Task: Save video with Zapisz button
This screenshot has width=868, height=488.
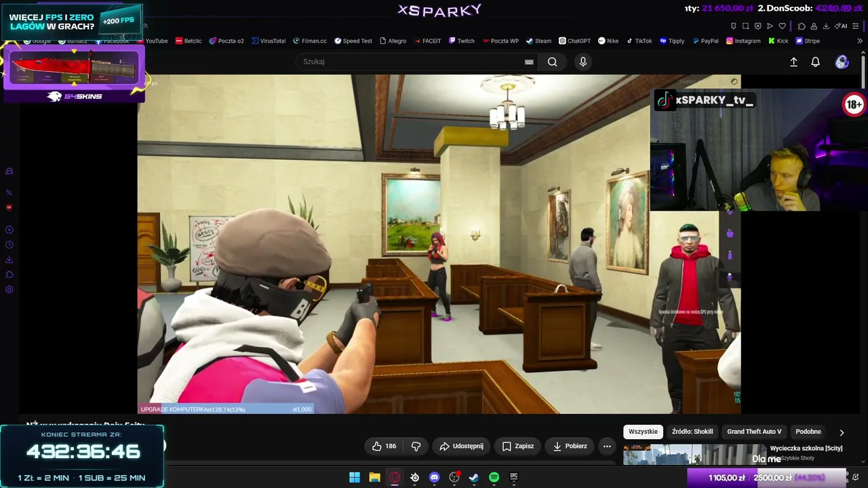Action: coord(518,446)
